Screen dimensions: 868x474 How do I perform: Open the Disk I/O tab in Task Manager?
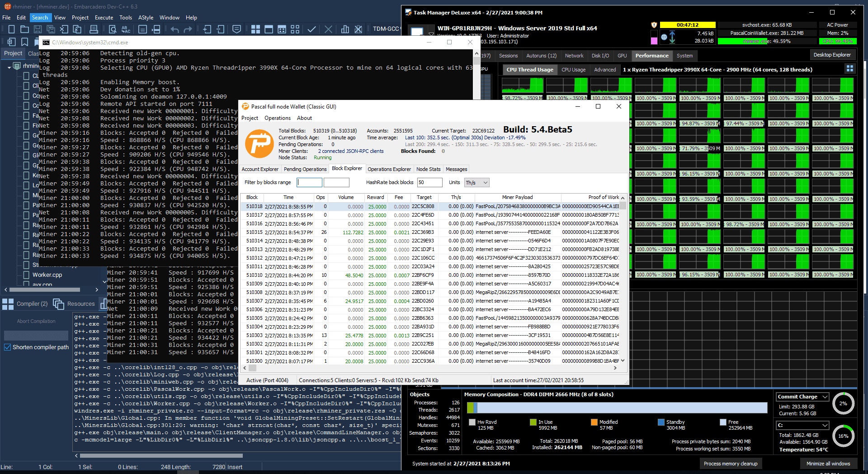[x=600, y=56]
